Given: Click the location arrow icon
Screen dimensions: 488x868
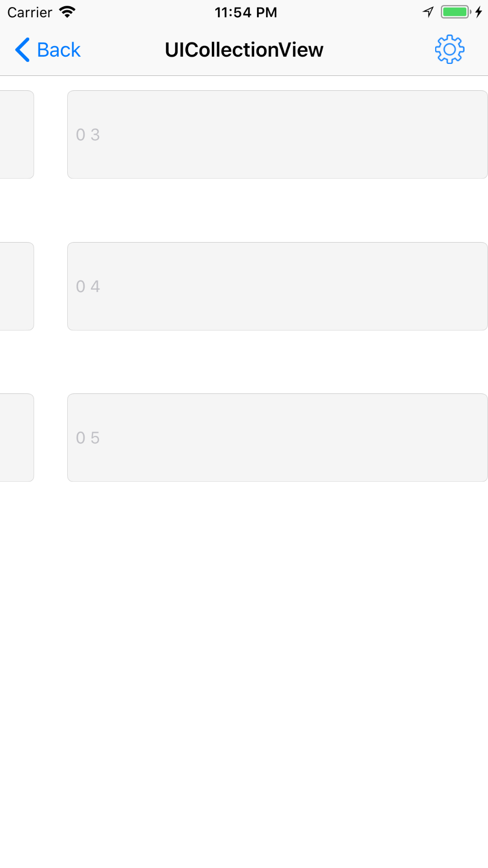Looking at the screenshot, I should pyautogui.click(x=428, y=12).
